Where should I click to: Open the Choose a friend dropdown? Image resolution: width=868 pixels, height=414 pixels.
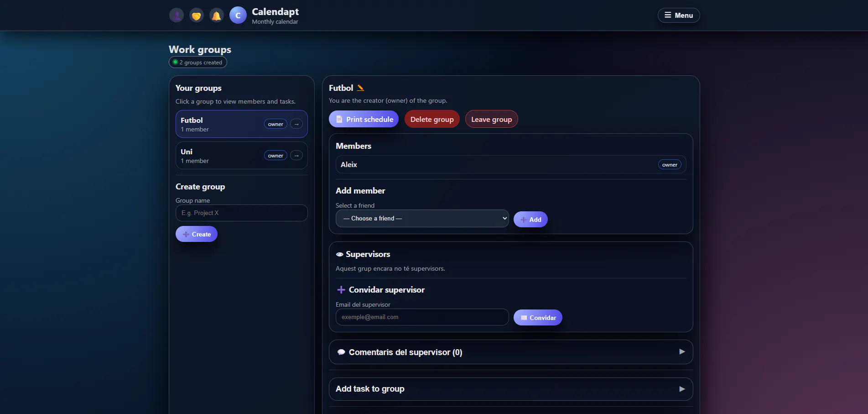click(x=422, y=219)
